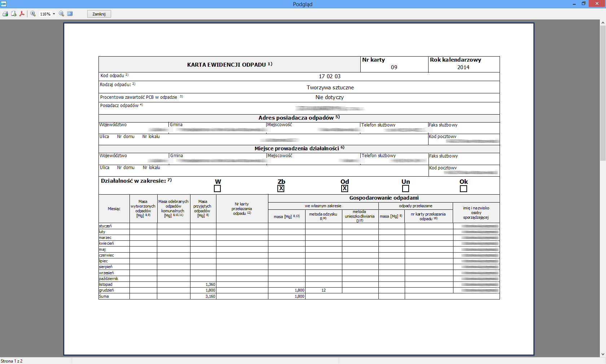Image resolution: width=606 pixels, height=364 pixels.
Task: Click the 3,160 sum cell in table
Action: coord(203,296)
